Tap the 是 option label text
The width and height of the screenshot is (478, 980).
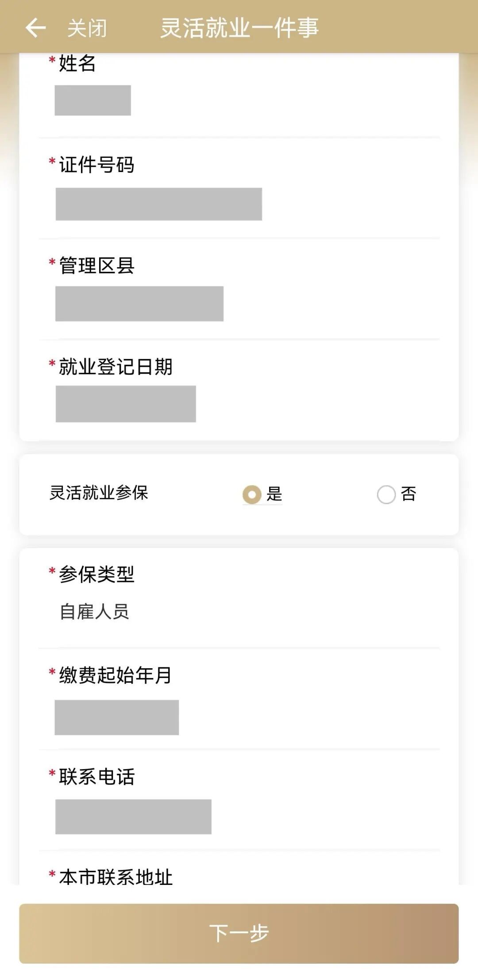pos(274,494)
